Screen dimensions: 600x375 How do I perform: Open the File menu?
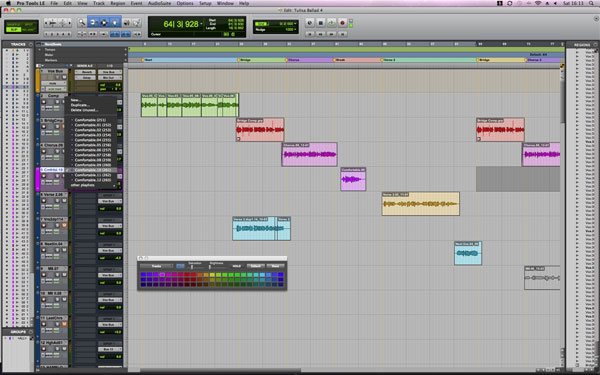(x=54, y=3)
